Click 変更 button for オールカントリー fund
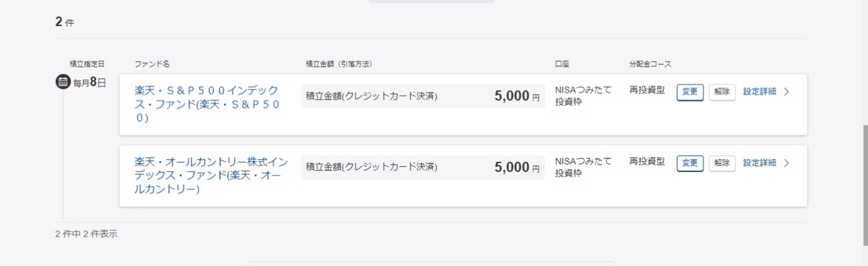 (690, 163)
